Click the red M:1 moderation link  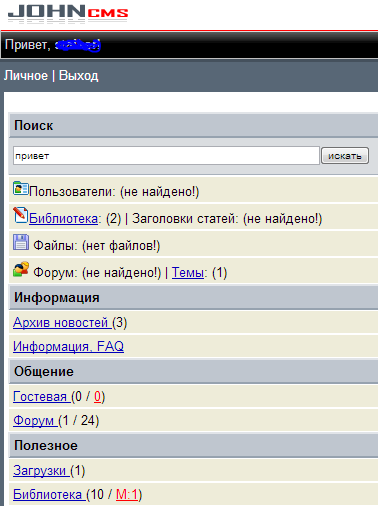[x=127, y=494]
